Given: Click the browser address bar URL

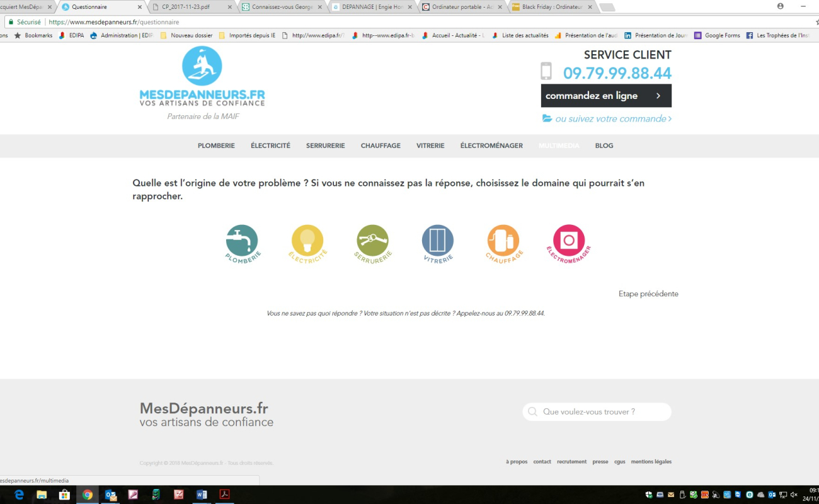Looking at the screenshot, I should point(114,22).
